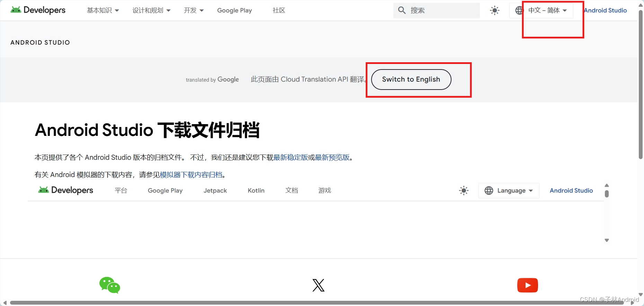Open the 最新预览版 link
The width and height of the screenshot is (644, 306).
(332, 157)
